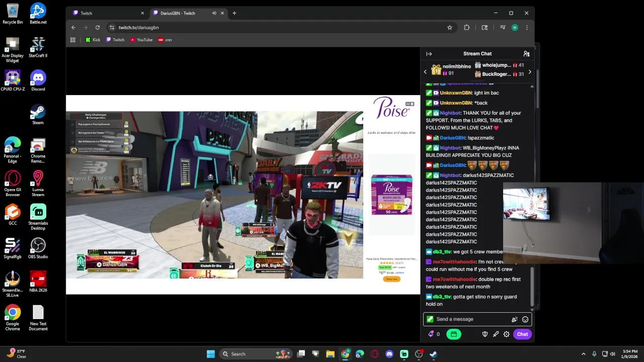This screenshot has width=644, height=362.
Task: Send message with purple Chat button
Action: pyautogui.click(x=522, y=334)
